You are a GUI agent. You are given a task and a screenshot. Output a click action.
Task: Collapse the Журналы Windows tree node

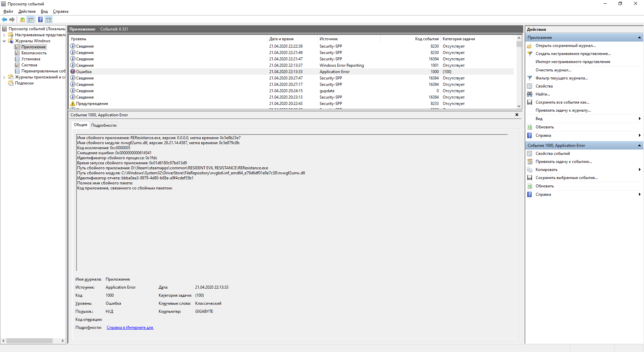pyautogui.click(x=4, y=41)
